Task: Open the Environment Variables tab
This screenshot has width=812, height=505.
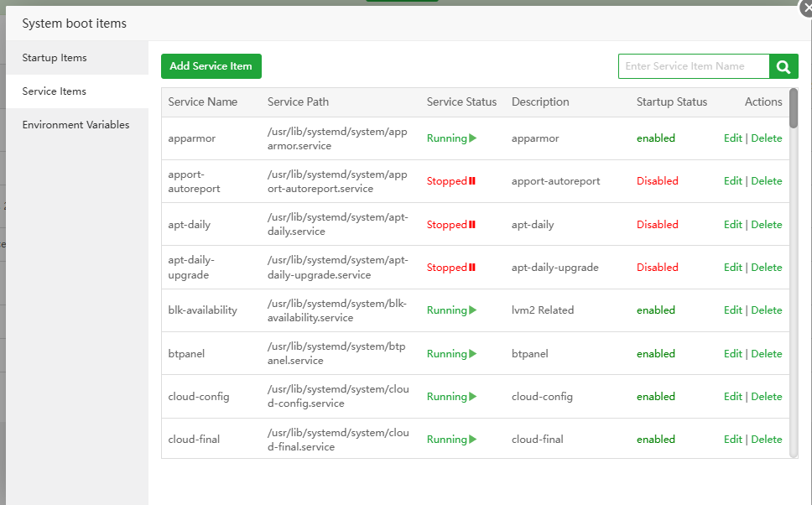Action: [x=75, y=125]
